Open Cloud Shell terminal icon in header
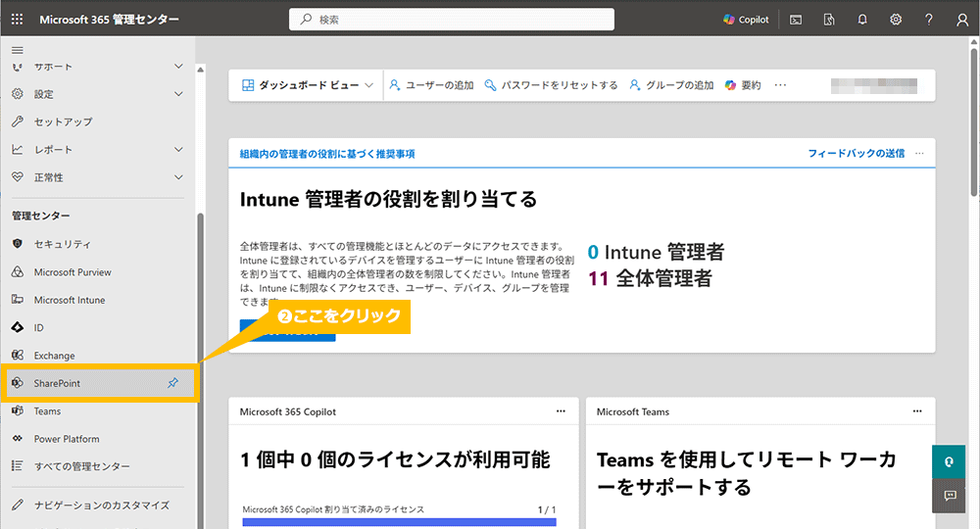The width and height of the screenshot is (980, 529). pyautogui.click(x=796, y=20)
